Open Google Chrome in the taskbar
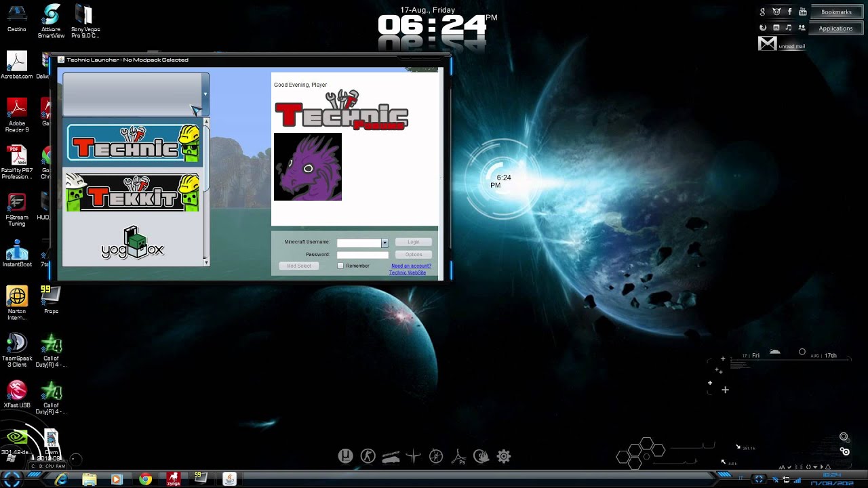The height and width of the screenshot is (488, 868). (145, 479)
